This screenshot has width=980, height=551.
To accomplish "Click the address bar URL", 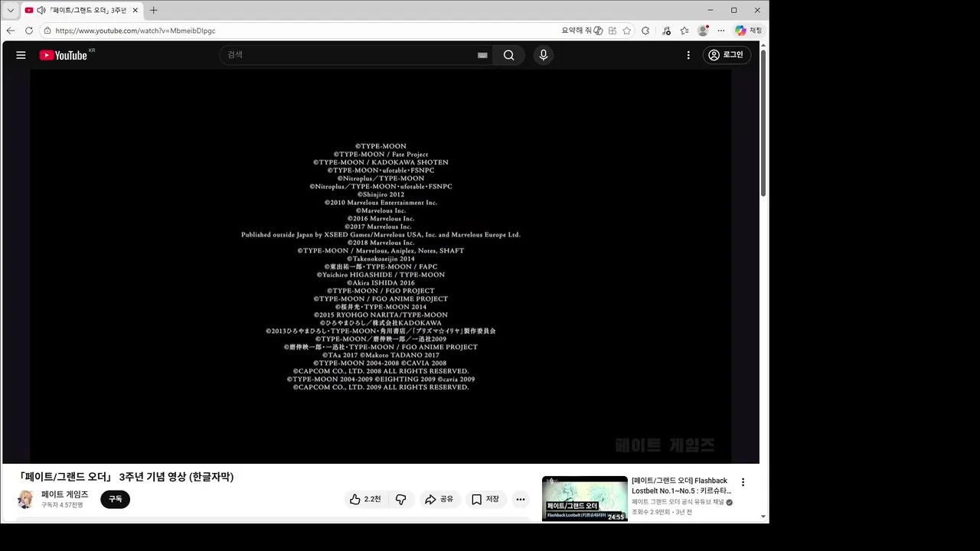I will pos(136,31).
